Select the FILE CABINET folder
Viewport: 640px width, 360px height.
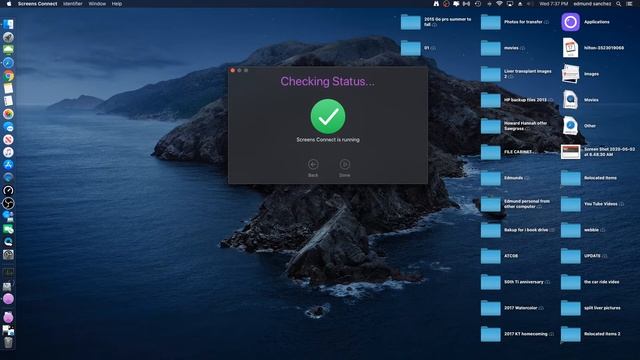point(491,152)
